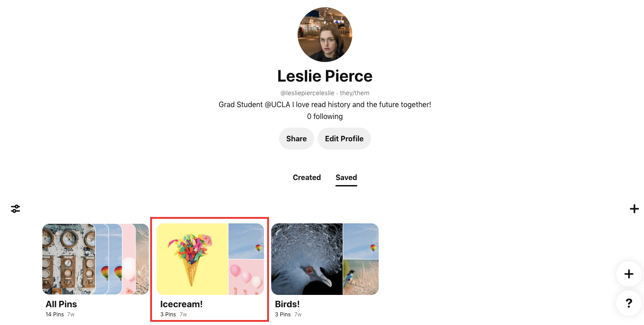644x325 pixels.
Task: Open the ice cream cone cover image
Action: [192, 259]
